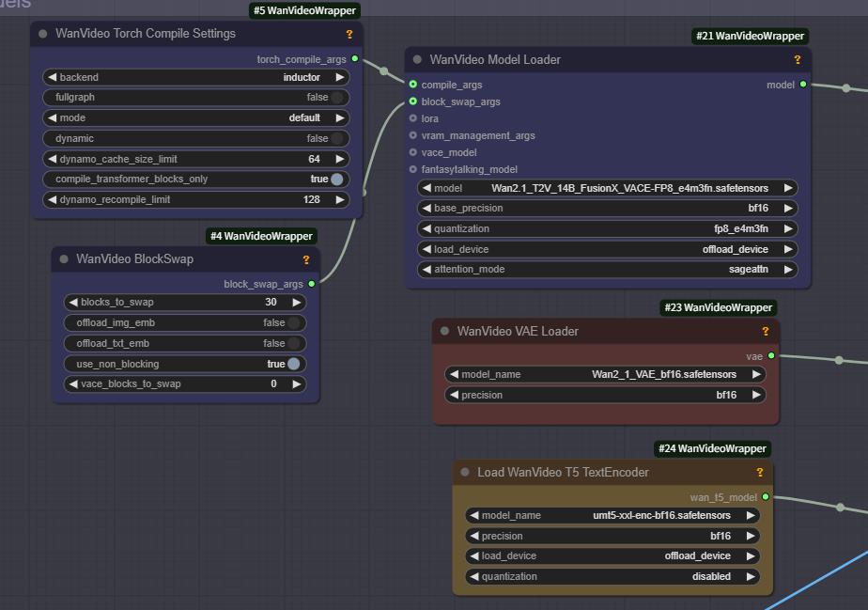Click the torch_compile_args output connector
Image resolution: width=868 pixels, height=610 pixels.
click(355, 58)
